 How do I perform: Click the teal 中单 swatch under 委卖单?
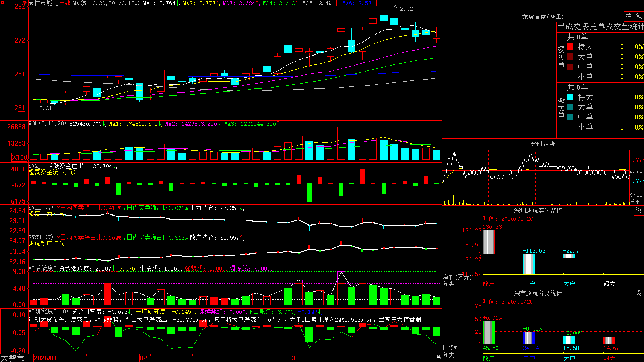tap(570, 117)
